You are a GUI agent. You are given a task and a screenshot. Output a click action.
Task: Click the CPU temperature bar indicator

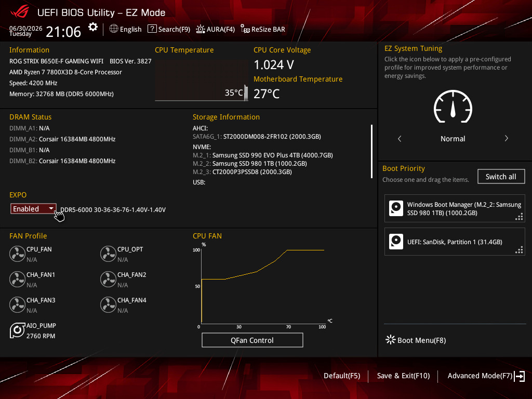pyautogui.click(x=246, y=93)
